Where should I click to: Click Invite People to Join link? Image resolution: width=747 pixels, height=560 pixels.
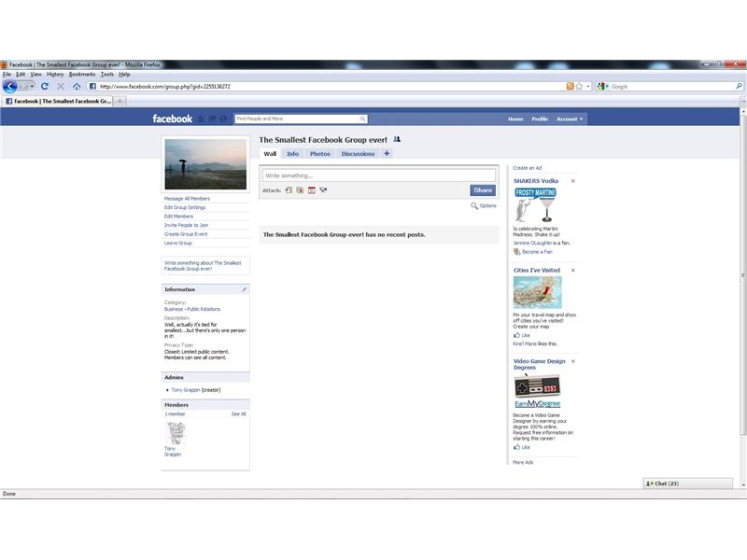186,225
